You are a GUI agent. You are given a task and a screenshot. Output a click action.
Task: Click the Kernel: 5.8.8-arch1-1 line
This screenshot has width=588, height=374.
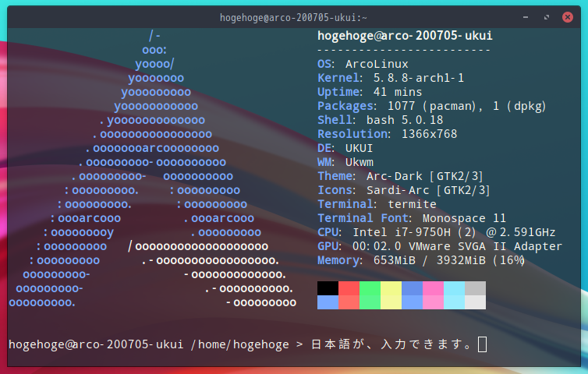point(391,78)
